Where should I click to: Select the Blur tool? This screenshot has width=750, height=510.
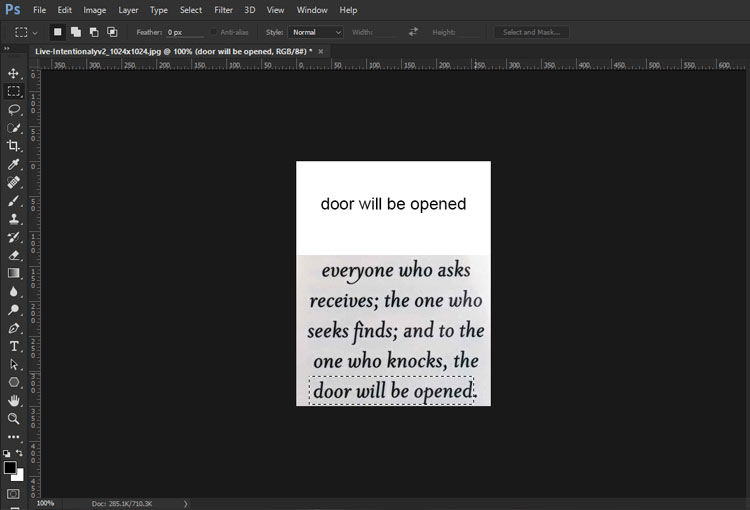pos(13,291)
